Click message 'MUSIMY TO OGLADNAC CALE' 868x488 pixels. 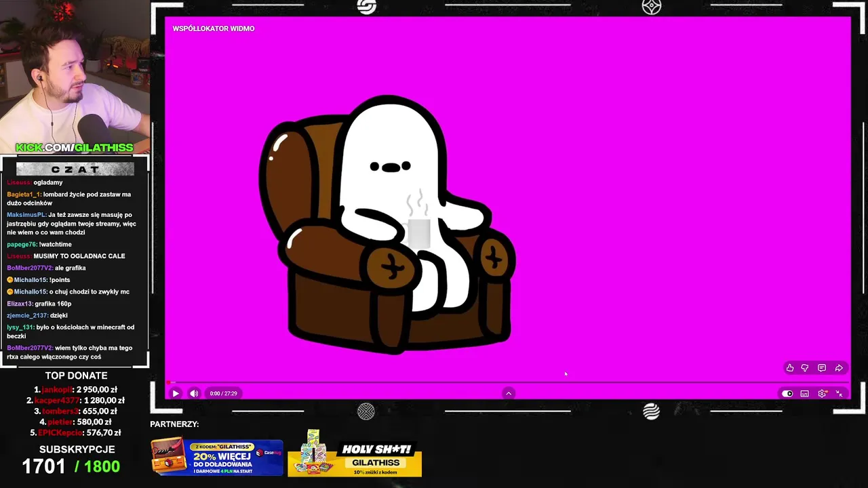[79, 256]
